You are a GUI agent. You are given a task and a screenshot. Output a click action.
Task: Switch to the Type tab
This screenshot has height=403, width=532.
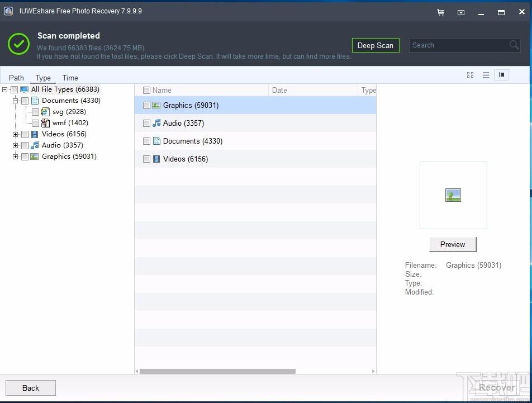click(x=43, y=78)
